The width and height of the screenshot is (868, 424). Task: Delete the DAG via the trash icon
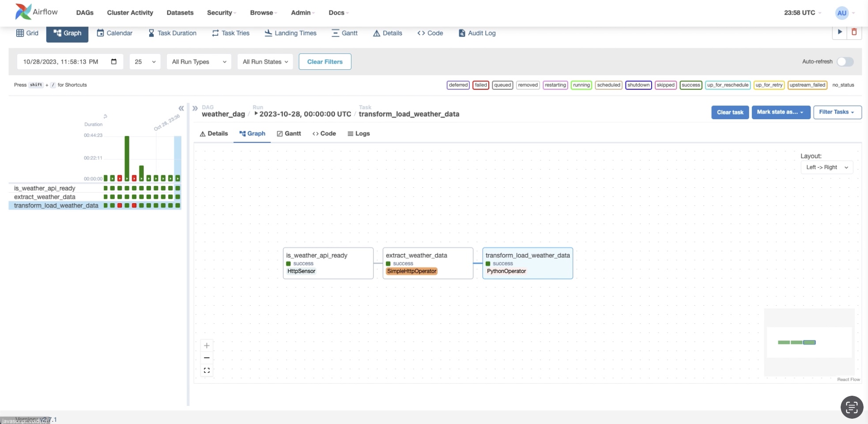(855, 32)
